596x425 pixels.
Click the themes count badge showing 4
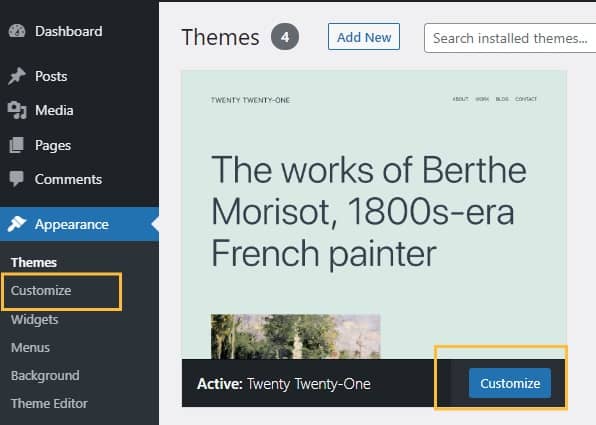coord(285,37)
